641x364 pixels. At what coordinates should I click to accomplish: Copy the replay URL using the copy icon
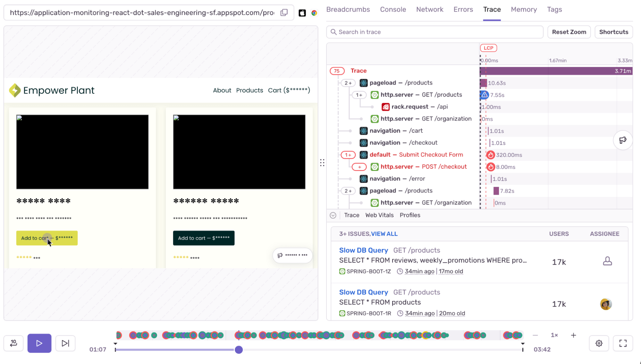283,12
